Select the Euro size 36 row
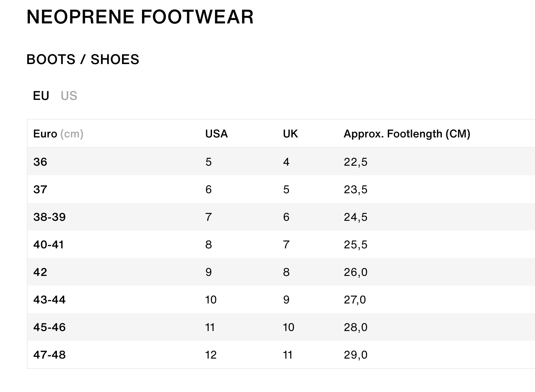This screenshot has height=392, width=535. [x=40, y=162]
